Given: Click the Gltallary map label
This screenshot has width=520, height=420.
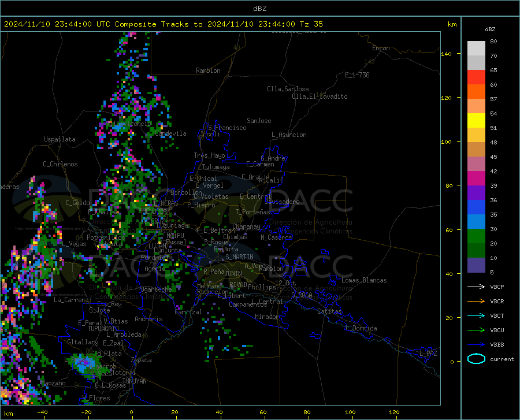Looking at the screenshot, I should click(83, 342).
